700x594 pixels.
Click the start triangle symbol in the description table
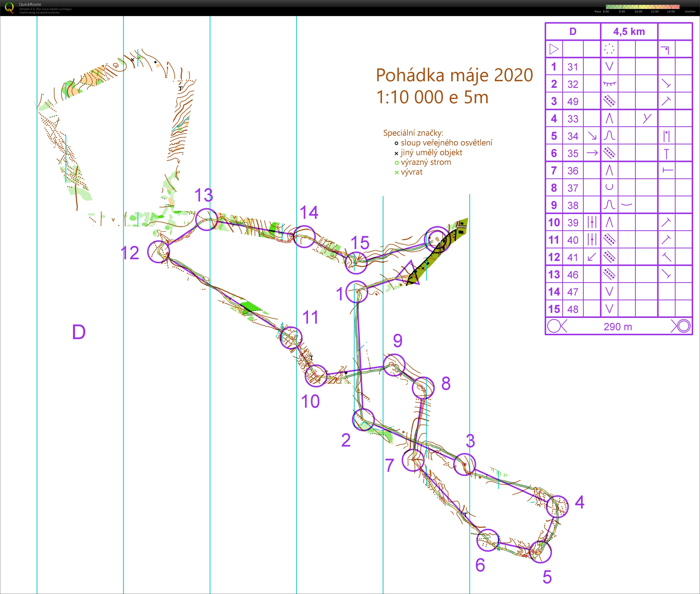(554, 49)
